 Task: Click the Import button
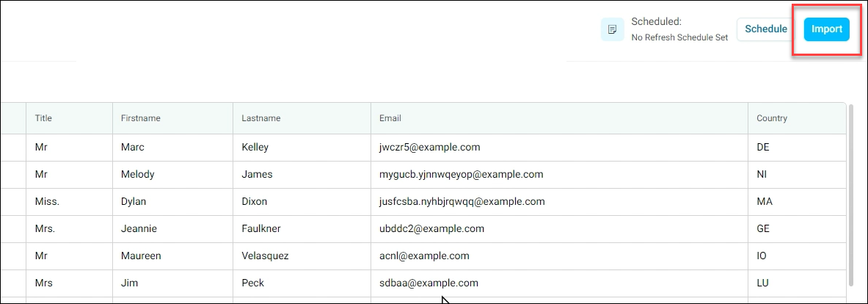(x=826, y=29)
